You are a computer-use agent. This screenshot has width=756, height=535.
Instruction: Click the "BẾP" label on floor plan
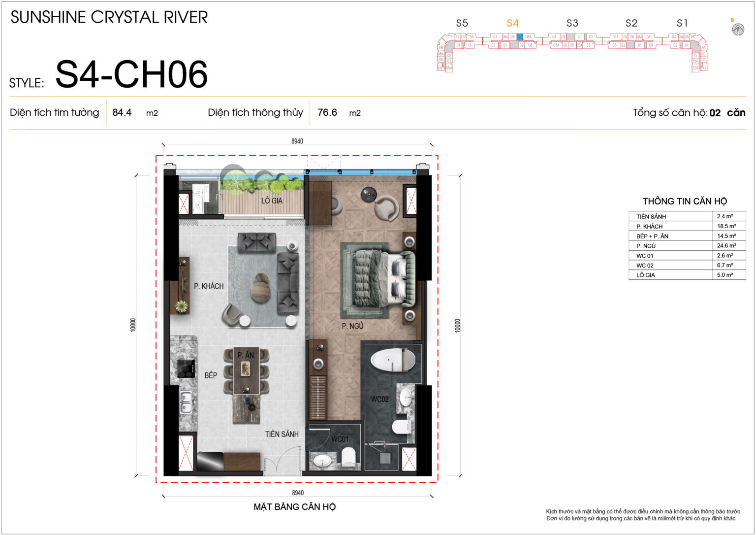211,375
